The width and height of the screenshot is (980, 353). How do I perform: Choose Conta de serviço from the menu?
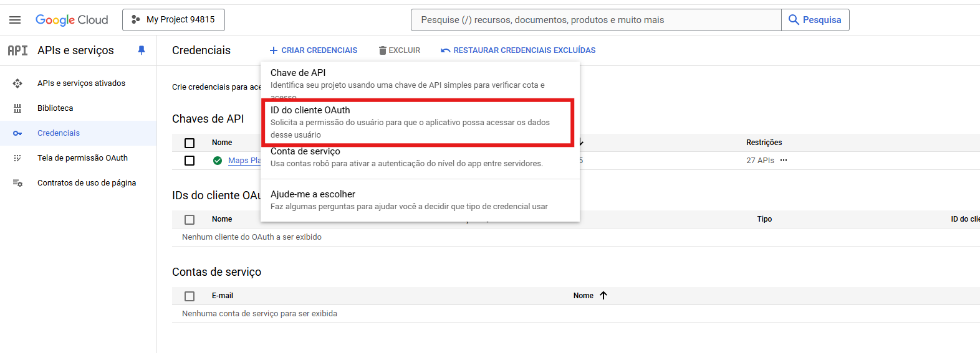click(406, 158)
